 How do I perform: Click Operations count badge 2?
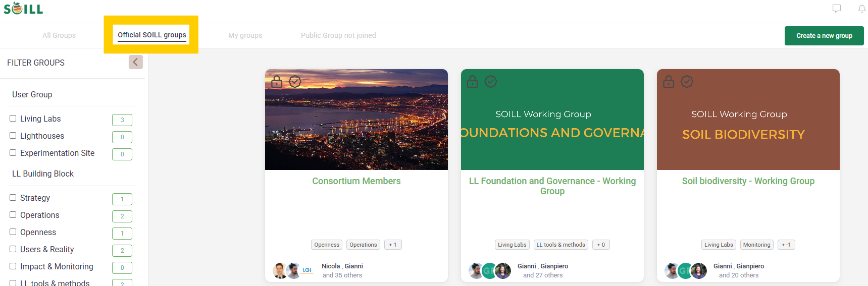tap(122, 216)
